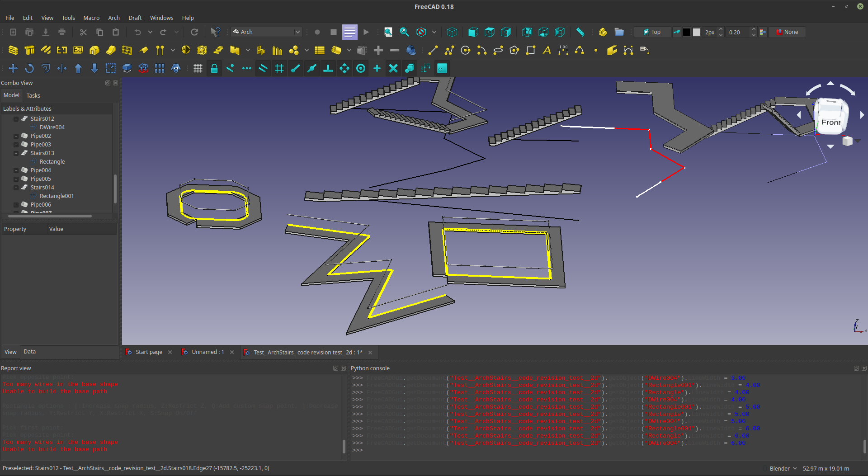Choose the Draft Rectangle tool
The image size is (868, 476).
530,50
